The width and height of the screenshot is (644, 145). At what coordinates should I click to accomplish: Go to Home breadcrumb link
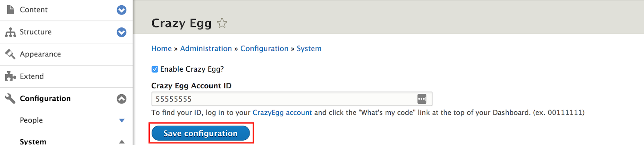[x=161, y=48]
